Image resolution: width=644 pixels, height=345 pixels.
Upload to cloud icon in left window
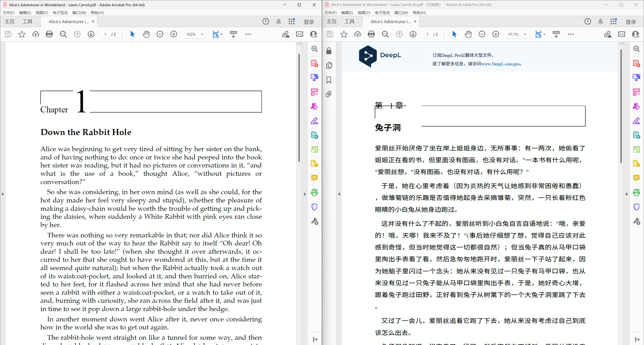coord(36,34)
